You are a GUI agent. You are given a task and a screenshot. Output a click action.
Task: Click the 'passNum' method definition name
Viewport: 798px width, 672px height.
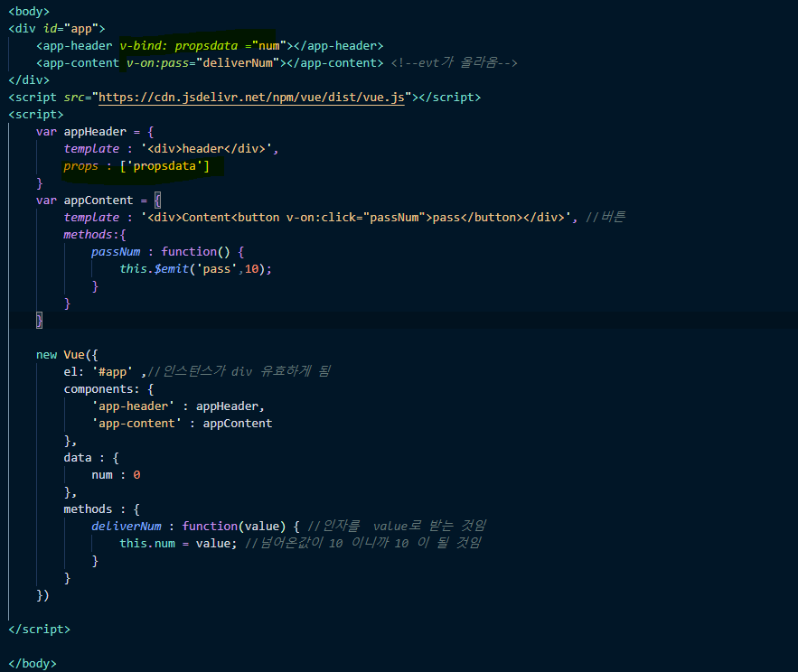116,252
